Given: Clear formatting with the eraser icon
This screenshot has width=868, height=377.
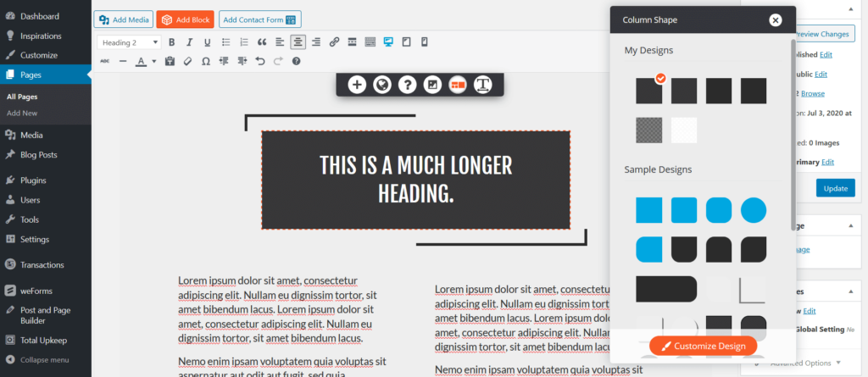Looking at the screenshot, I should click(x=187, y=61).
